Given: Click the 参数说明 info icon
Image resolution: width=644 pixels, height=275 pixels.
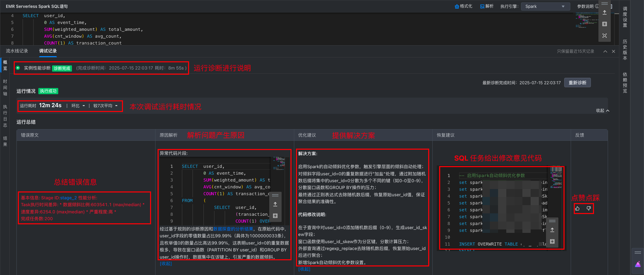Looking at the screenshot, I should point(597,6).
